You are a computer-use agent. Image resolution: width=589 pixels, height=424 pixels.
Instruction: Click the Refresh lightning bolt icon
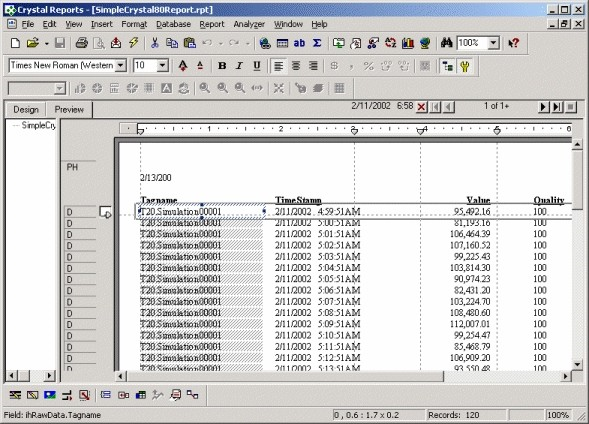(x=133, y=43)
